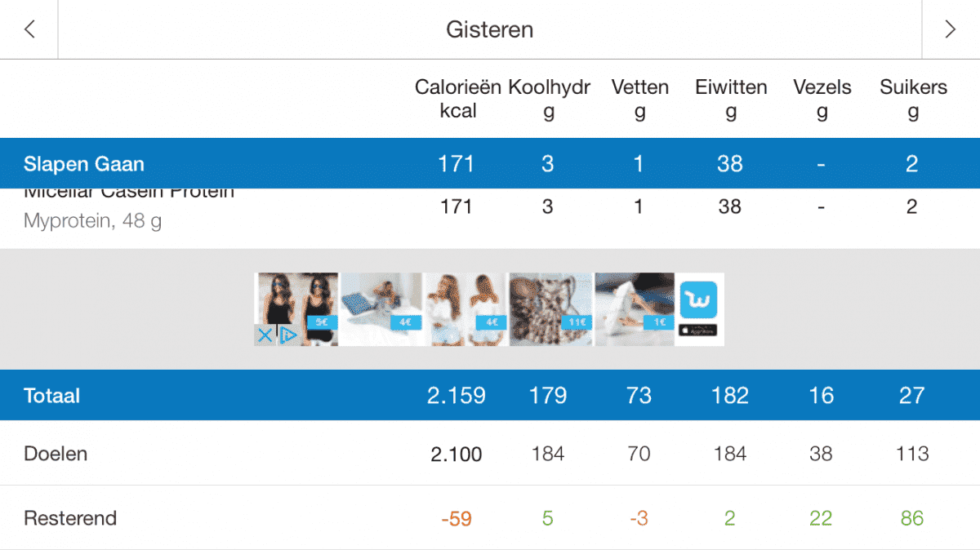Select the Totaal summary row
Viewport: 980px width, 550px height.
point(52,396)
